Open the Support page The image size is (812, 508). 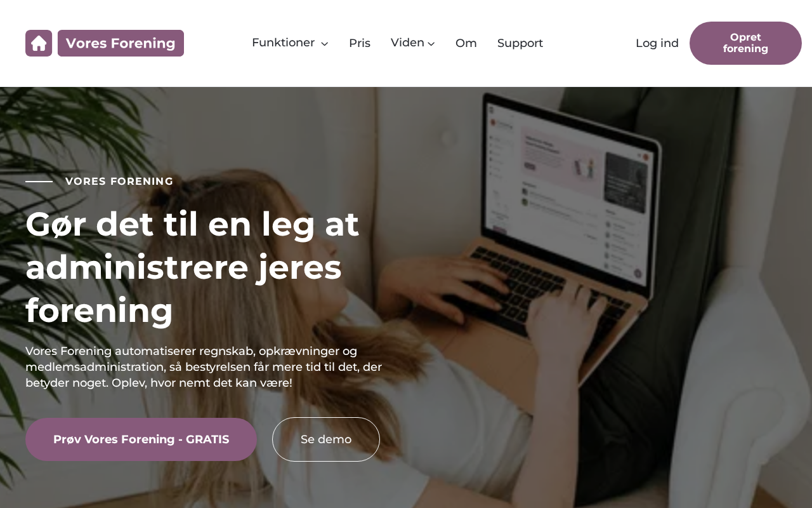pyautogui.click(x=520, y=43)
